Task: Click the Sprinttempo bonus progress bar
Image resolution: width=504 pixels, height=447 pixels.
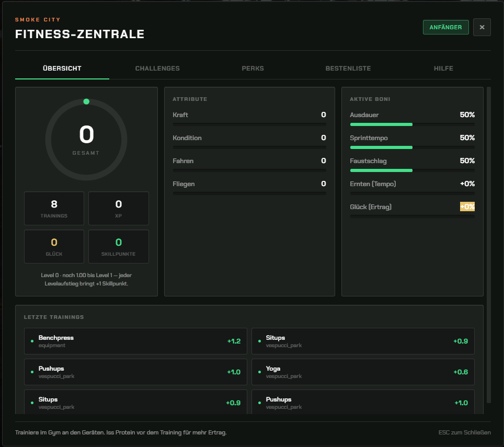Action: (x=412, y=147)
